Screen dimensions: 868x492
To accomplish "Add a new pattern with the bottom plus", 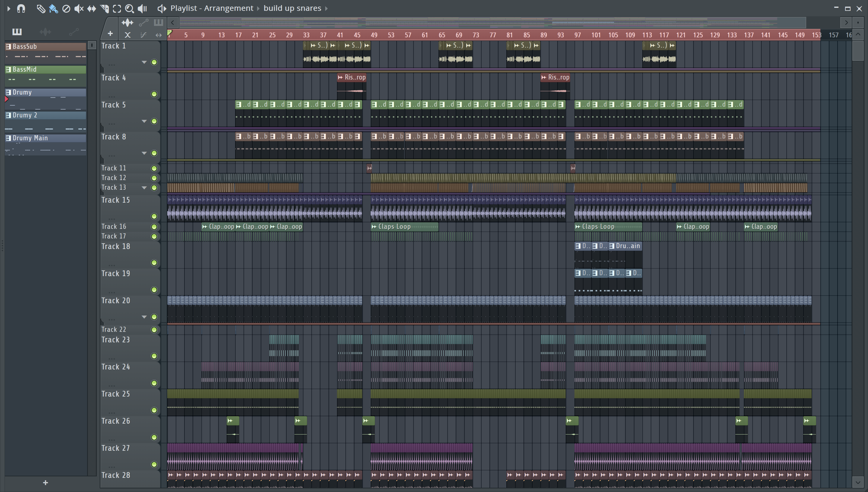I will pos(46,483).
